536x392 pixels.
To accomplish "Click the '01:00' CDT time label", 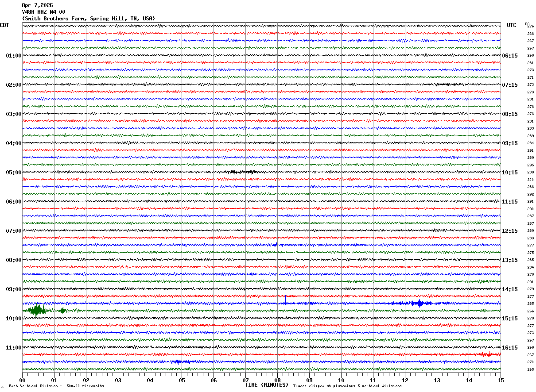I will pos(13,56).
